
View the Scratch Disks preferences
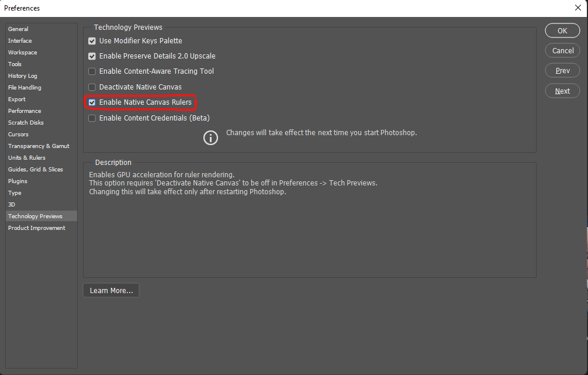click(x=25, y=122)
